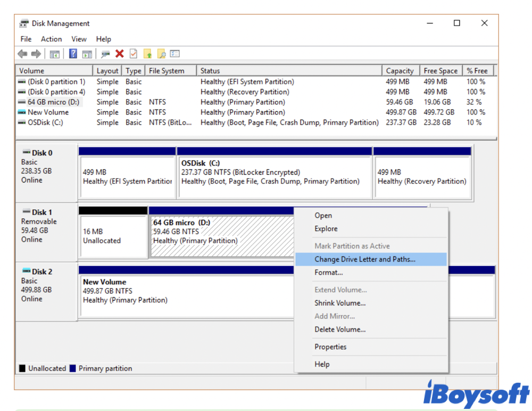This screenshot has height=411, width=532.
Task: Click Shrink Volume in context menu
Action: coord(340,303)
